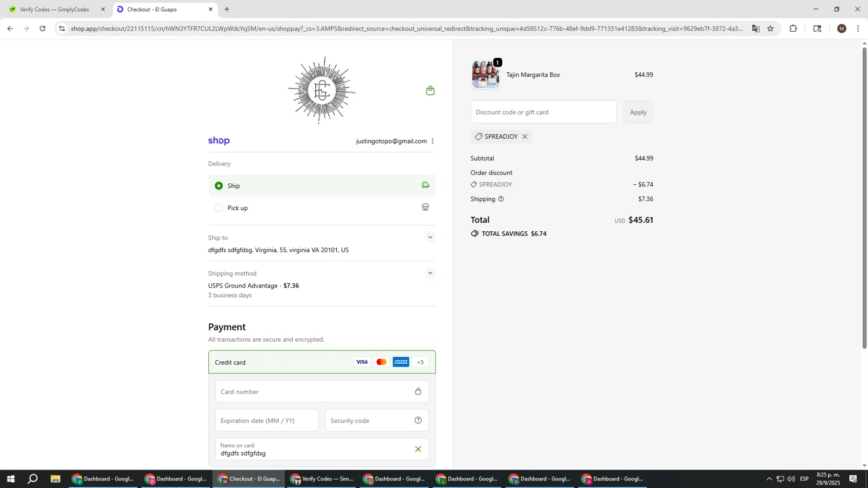
Task: Open security code help question icon
Action: click(x=418, y=420)
